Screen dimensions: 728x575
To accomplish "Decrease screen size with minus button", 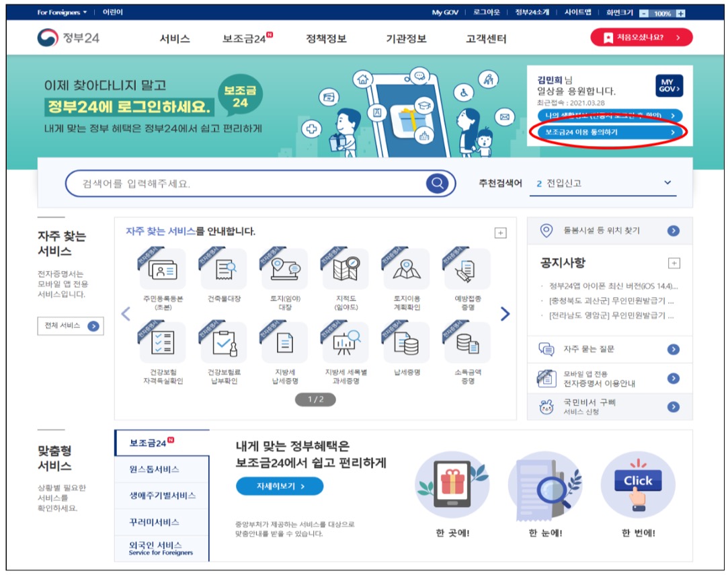I will pos(643,13).
